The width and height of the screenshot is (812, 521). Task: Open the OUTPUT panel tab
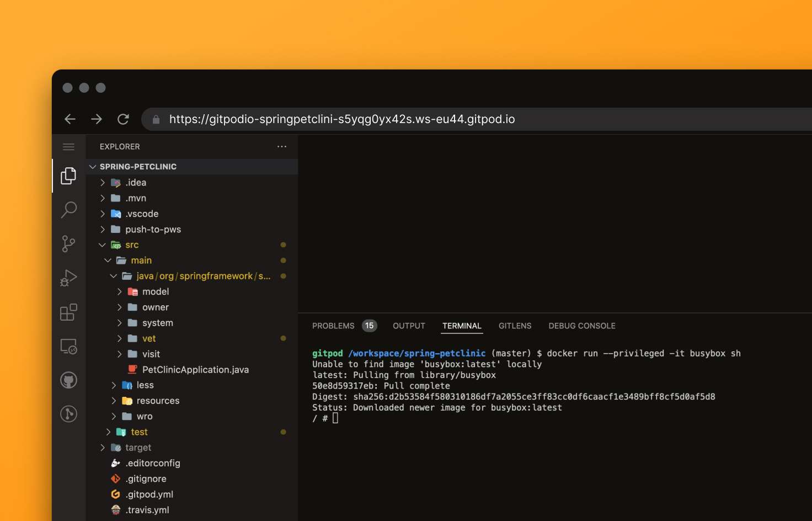pos(409,326)
